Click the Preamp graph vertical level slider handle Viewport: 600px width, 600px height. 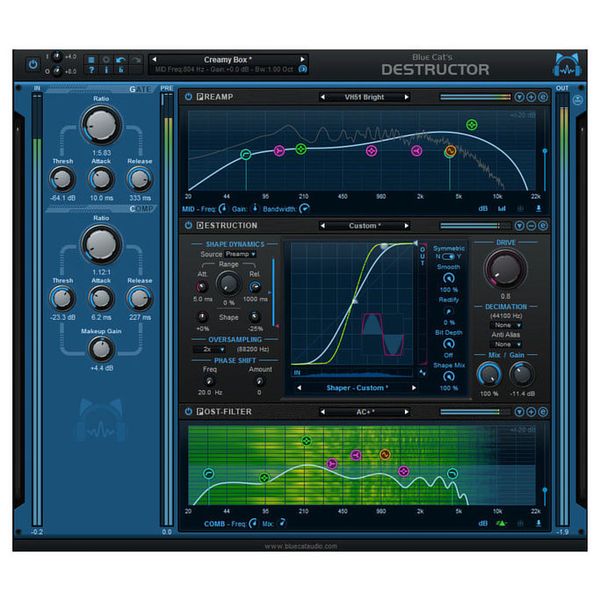click(x=545, y=152)
